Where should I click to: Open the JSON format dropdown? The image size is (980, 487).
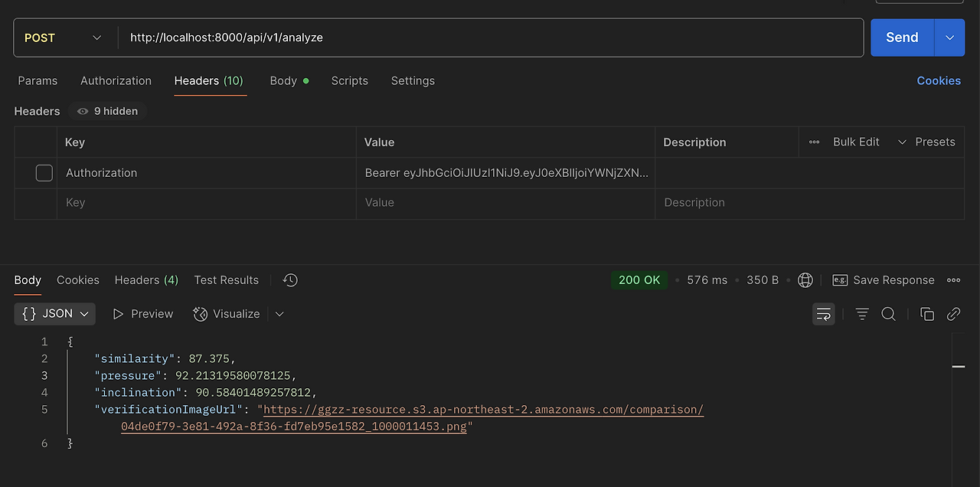55,314
